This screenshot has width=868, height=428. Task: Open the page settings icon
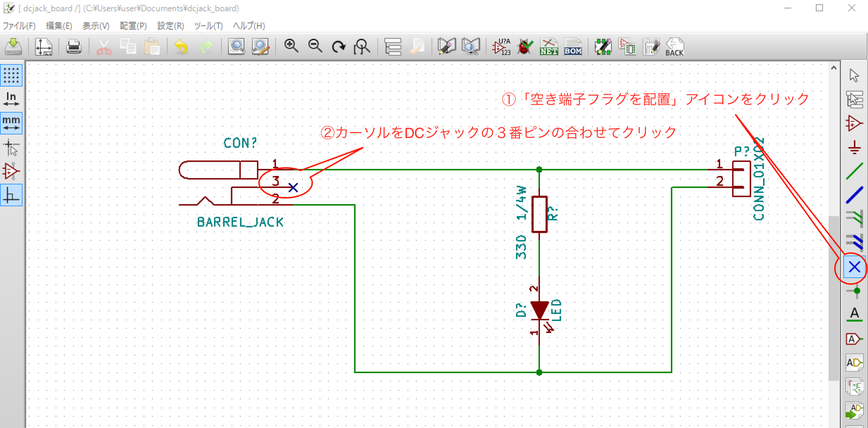click(43, 46)
